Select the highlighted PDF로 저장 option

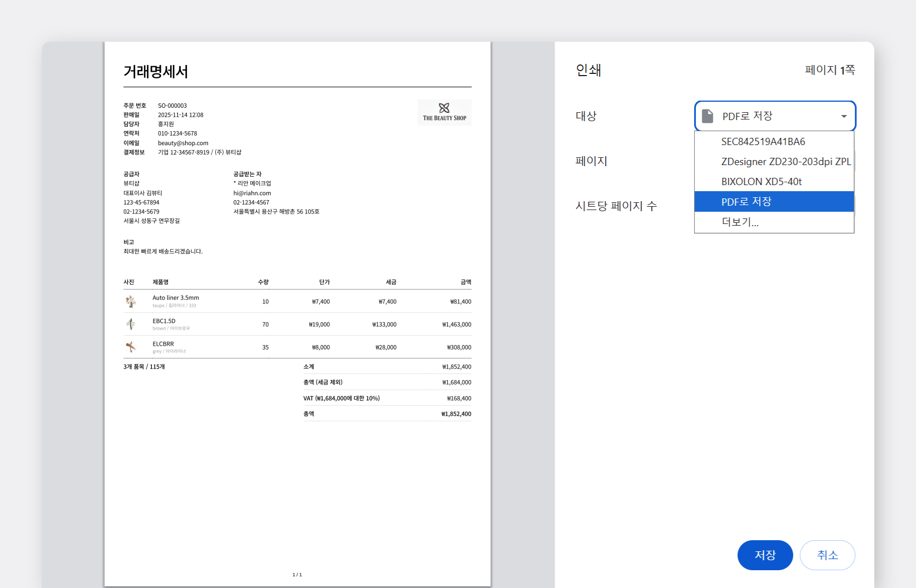(x=746, y=202)
